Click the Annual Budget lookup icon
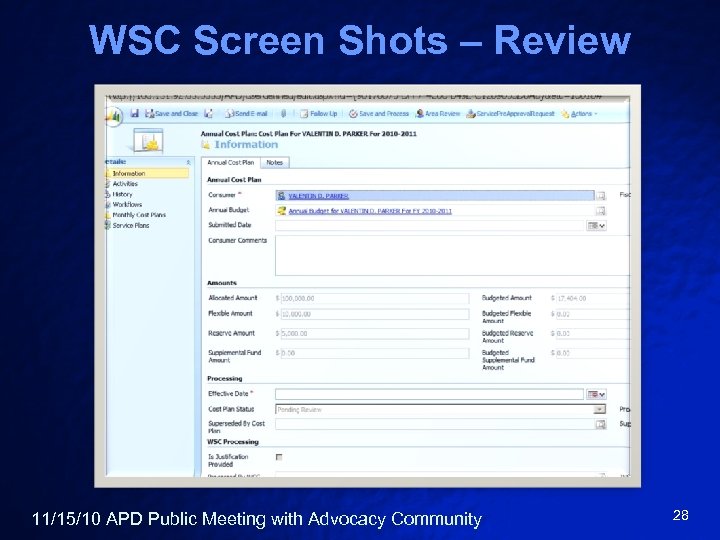This screenshot has height=540, width=720. [601, 211]
